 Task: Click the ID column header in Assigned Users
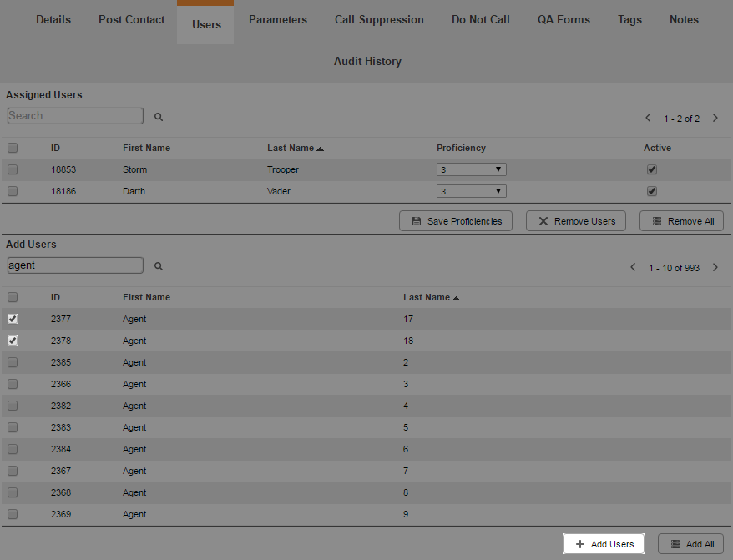coord(56,149)
